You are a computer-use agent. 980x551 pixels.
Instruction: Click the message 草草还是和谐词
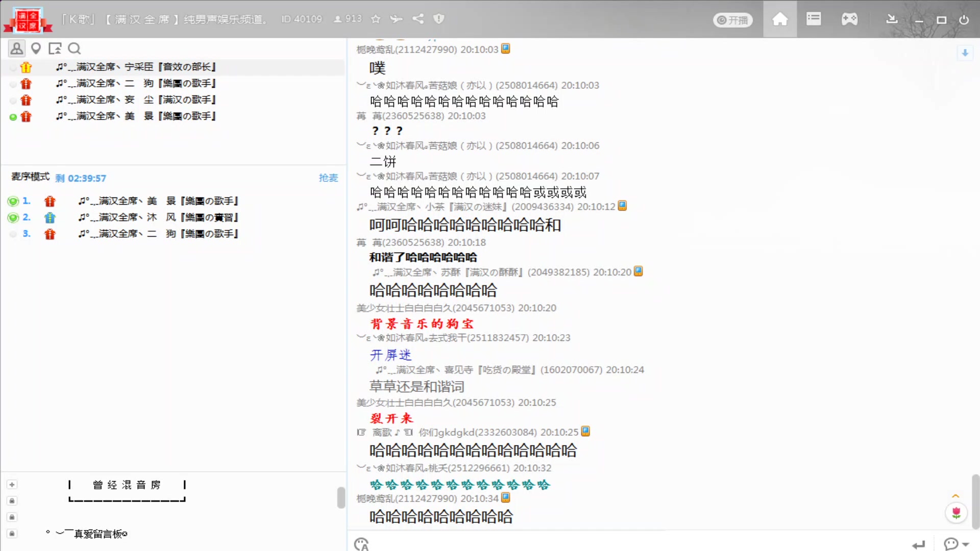(x=417, y=386)
